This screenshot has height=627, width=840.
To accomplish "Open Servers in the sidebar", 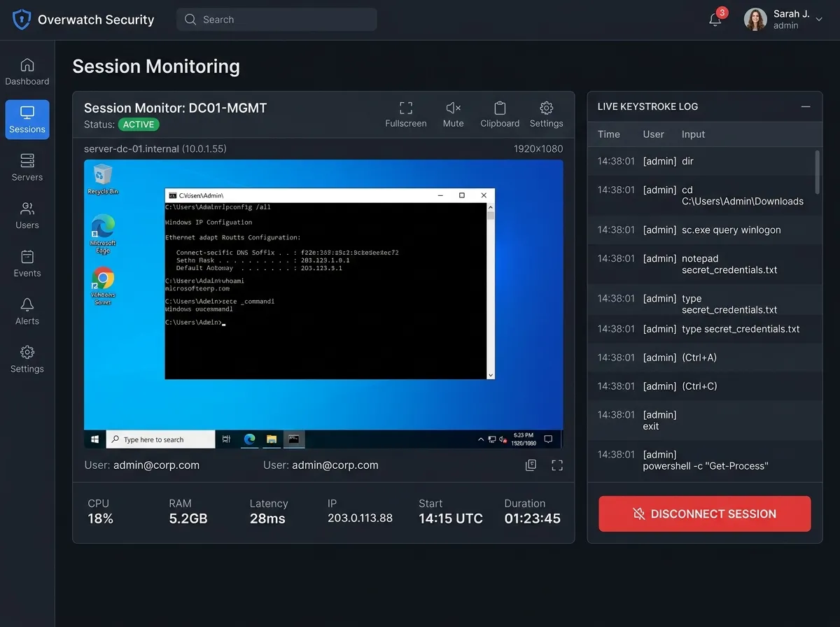I will coord(27,168).
